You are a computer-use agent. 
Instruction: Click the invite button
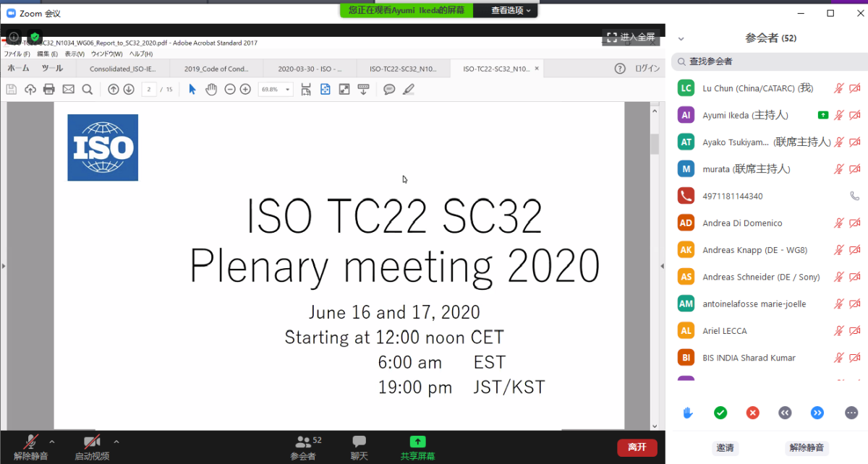(725, 448)
